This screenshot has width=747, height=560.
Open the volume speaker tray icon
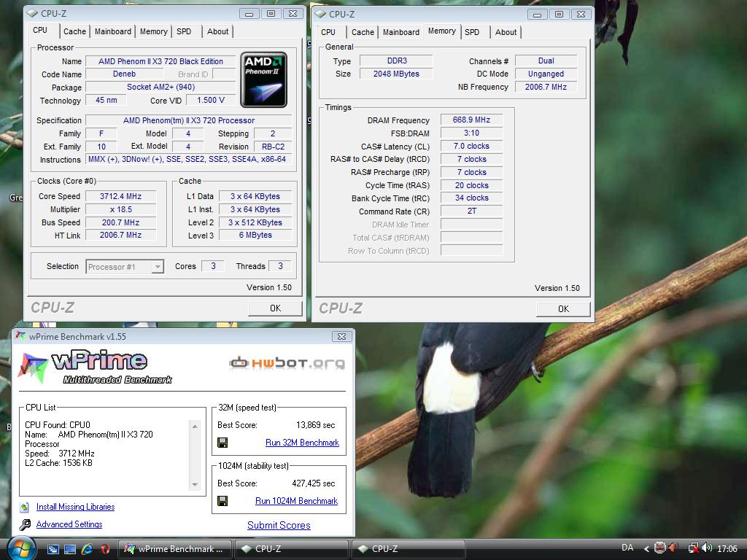click(x=706, y=548)
